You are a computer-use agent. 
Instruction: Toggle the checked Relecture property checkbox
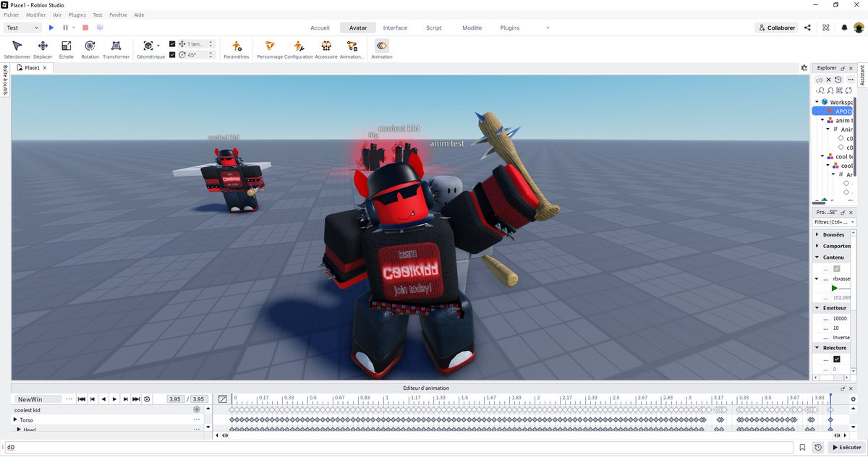pyautogui.click(x=837, y=359)
